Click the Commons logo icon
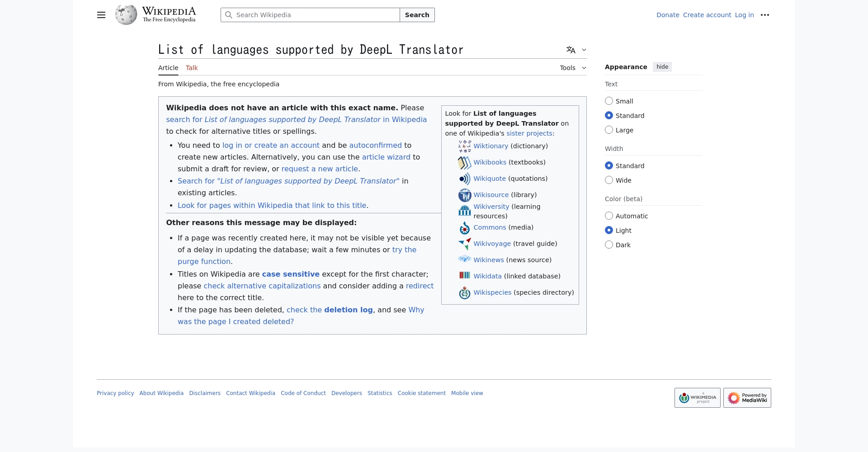The image size is (868, 452). [x=465, y=228]
